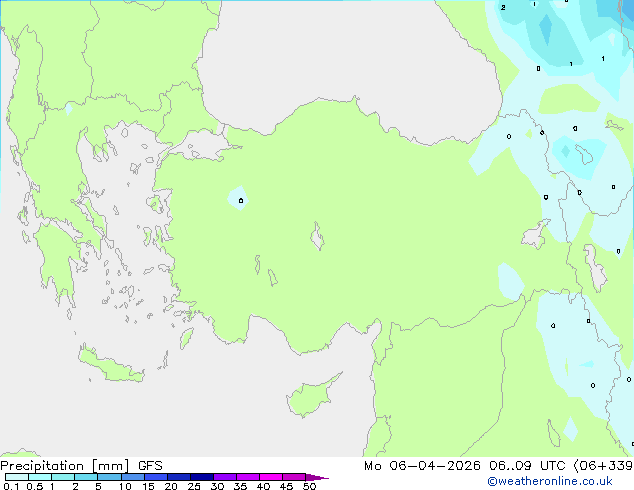Click the "06..09 UTC" time text
The height and width of the screenshot is (490, 634).
(526, 466)
